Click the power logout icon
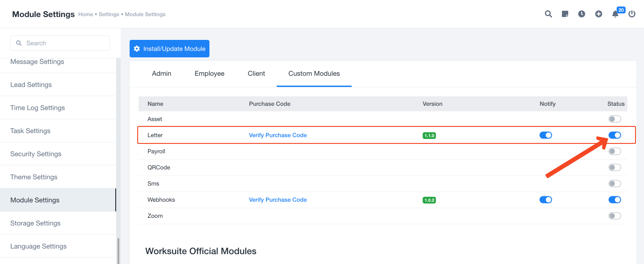Image resolution: width=644 pixels, height=264 pixels. [x=632, y=14]
